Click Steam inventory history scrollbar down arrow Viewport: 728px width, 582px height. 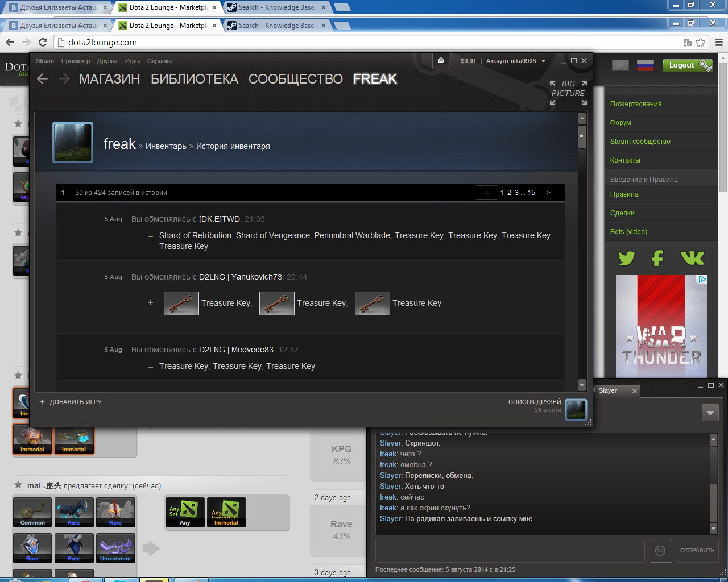click(x=582, y=385)
